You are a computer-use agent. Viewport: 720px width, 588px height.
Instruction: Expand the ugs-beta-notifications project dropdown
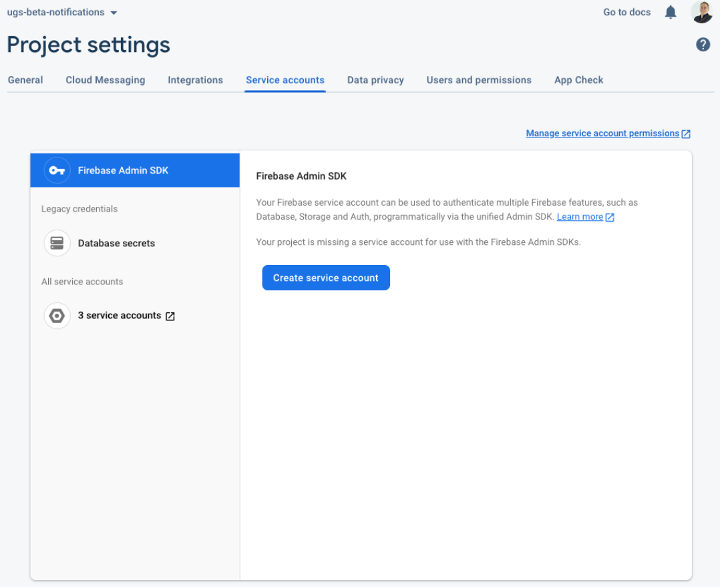[x=113, y=13]
